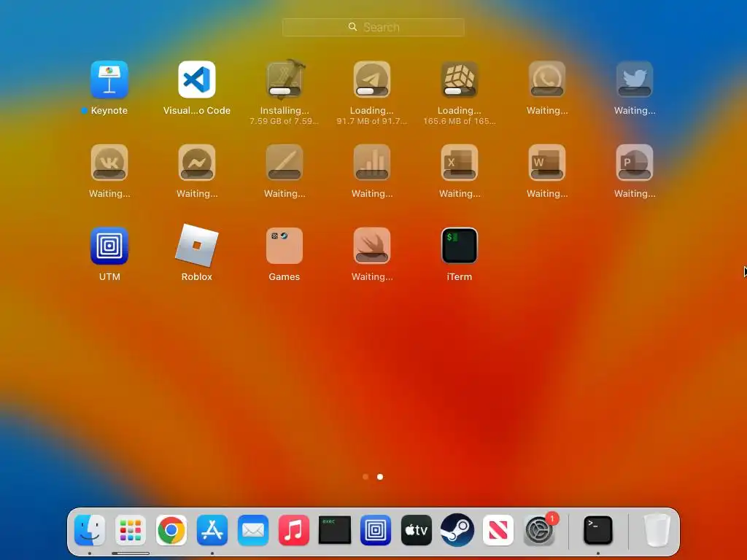747x560 pixels.
Task: Open App Store from the Dock
Action: (212, 530)
